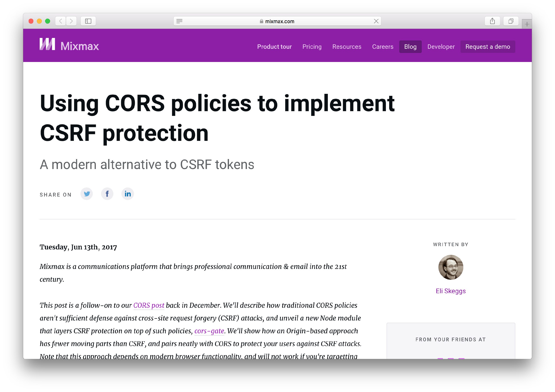Click the 'SHARE ON' label

pos(55,195)
